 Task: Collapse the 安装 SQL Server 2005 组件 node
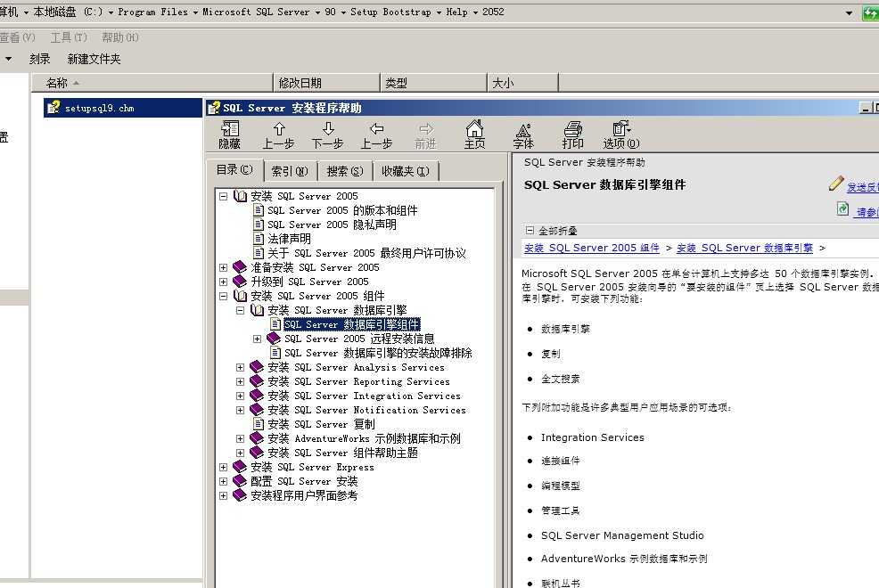223,297
